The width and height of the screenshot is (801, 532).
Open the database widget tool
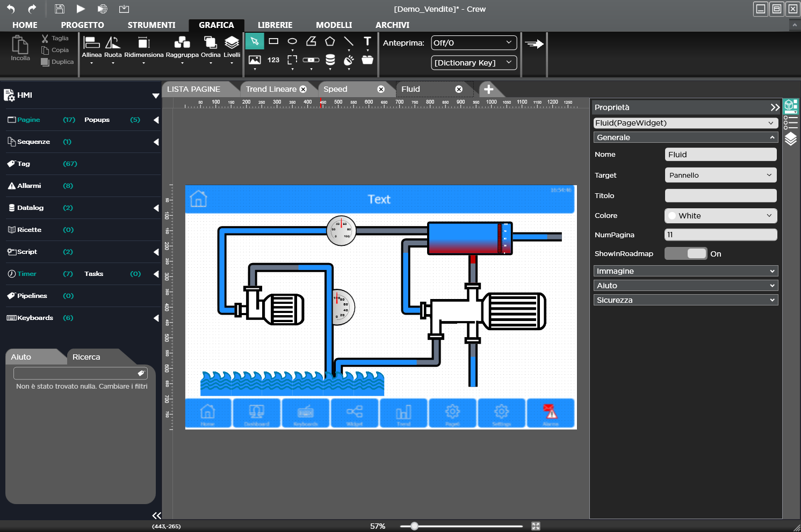(330, 60)
